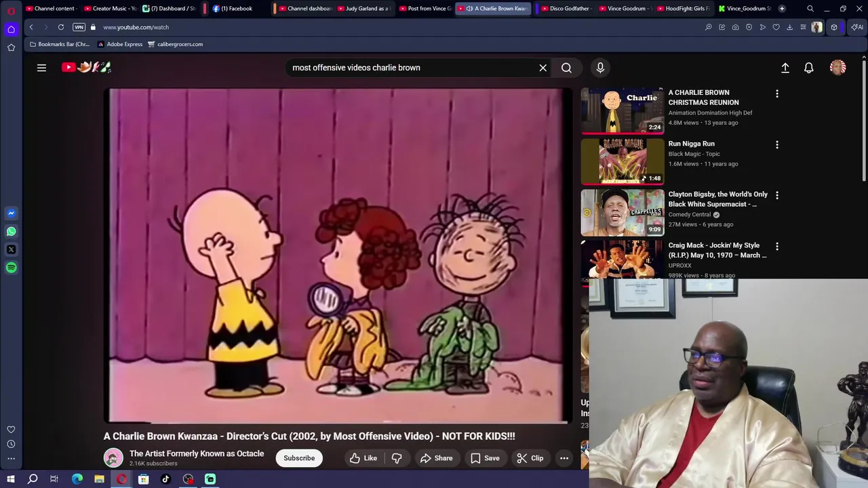This screenshot has height=488, width=868.
Task: Open the channel avatar beside the video title
Action: pos(113,458)
